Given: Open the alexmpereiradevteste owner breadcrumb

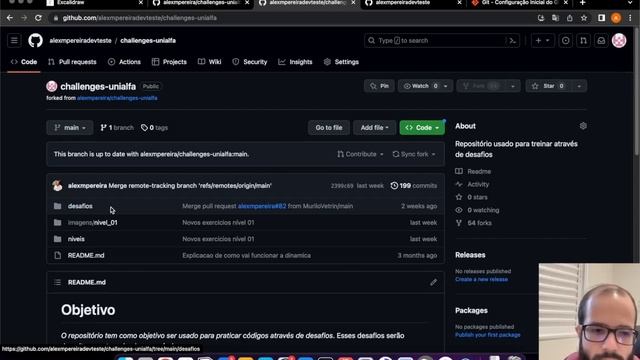Looking at the screenshot, I should [80, 40].
